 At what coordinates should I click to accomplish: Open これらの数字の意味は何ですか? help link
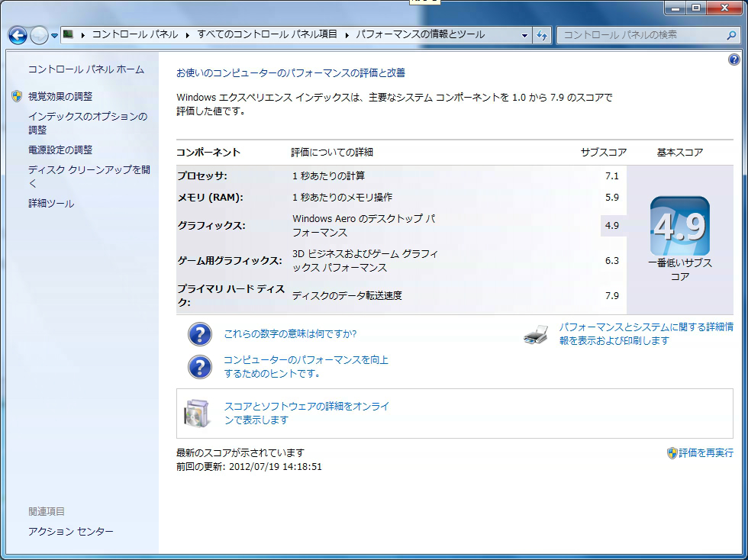click(290, 334)
